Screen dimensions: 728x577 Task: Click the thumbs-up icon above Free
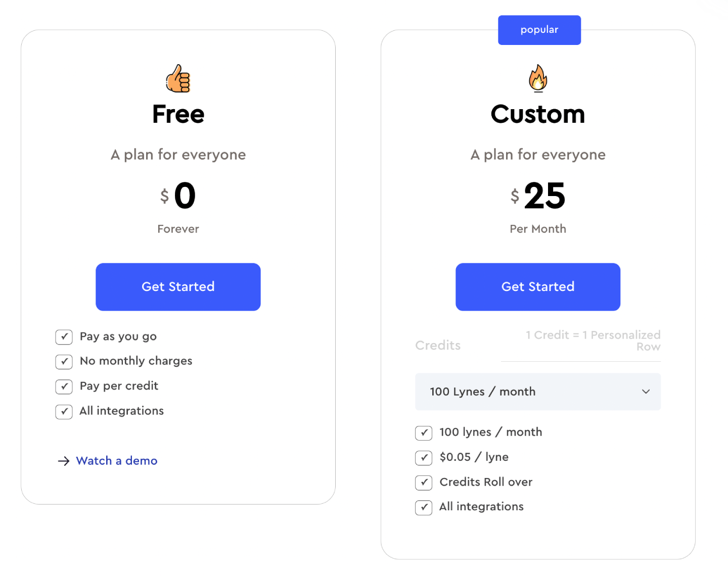(x=178, y=78)
